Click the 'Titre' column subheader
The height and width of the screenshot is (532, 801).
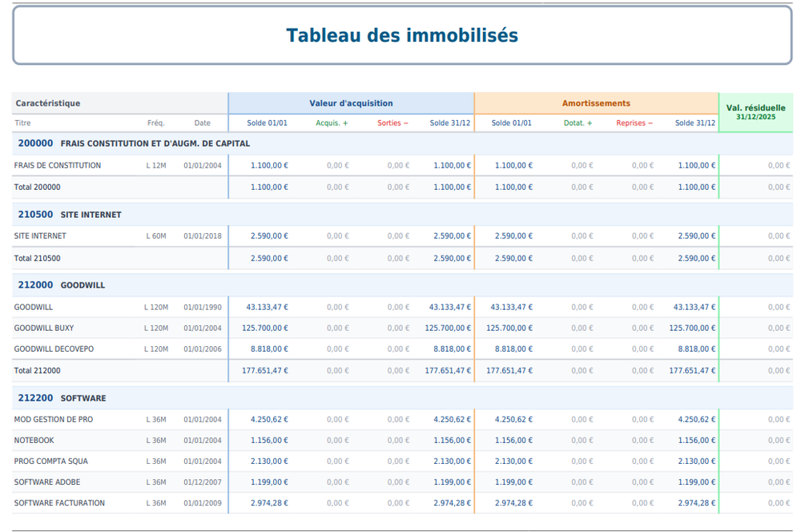click(x=22, y=123)
